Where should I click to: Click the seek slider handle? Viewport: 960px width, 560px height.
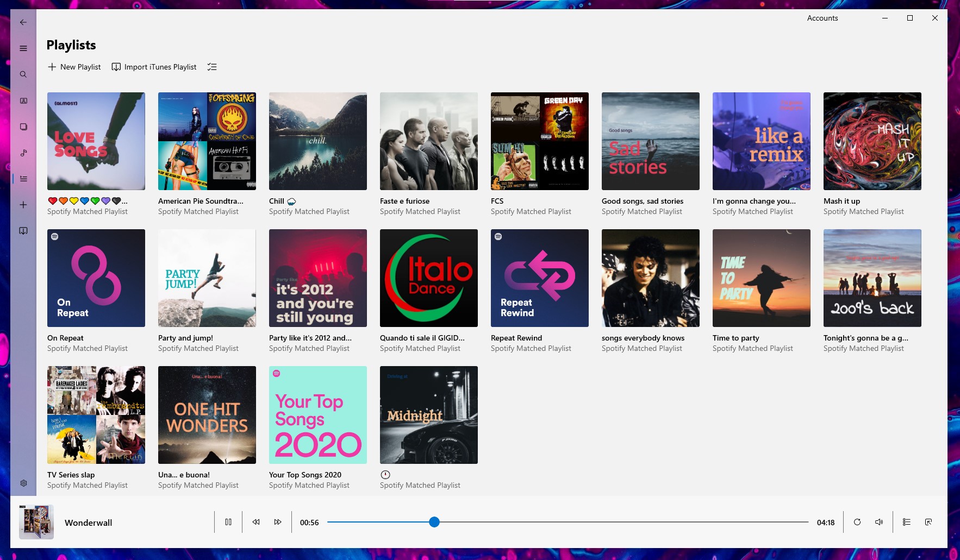(x=434, y=522)
